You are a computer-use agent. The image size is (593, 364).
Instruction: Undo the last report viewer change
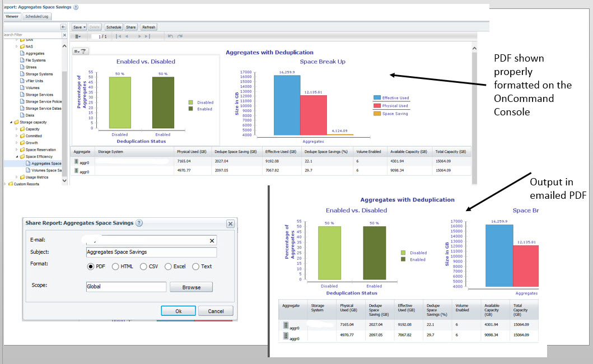[170, 36]
